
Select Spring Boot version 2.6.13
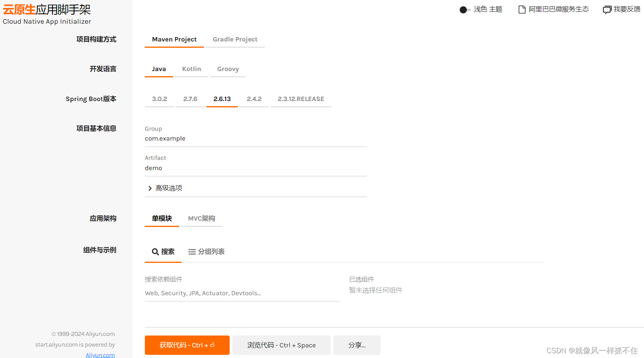coord(222,99)
